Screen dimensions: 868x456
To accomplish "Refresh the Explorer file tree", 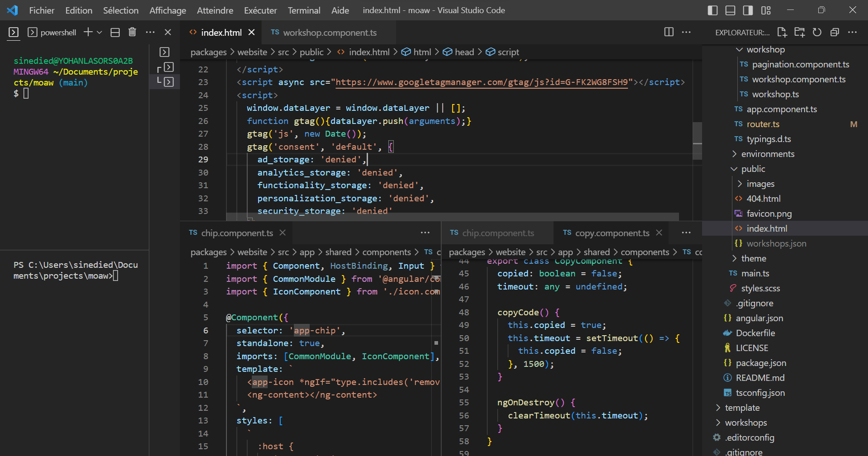I will (x=817, y=32).
